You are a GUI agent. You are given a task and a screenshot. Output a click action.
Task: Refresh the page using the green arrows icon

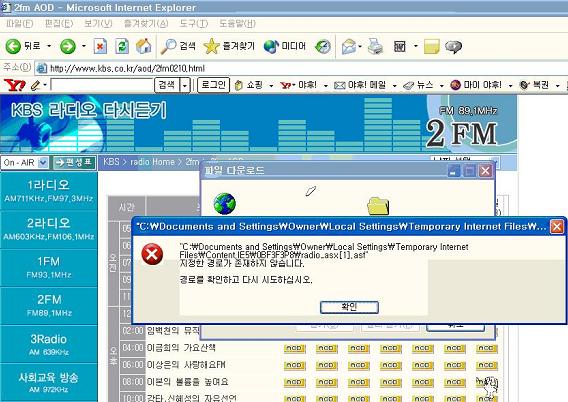point(122,46)
